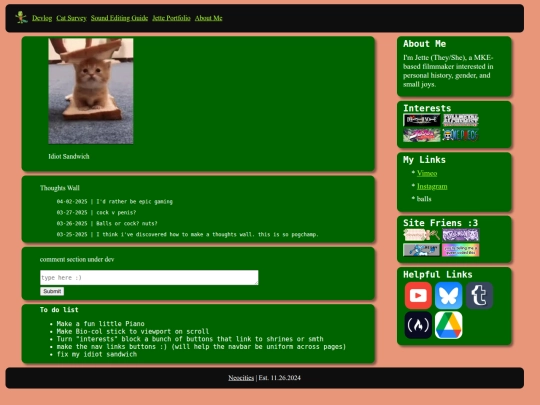Click the 'Make a fun little Piano' item
540x405 pixels.
point(101,324)
